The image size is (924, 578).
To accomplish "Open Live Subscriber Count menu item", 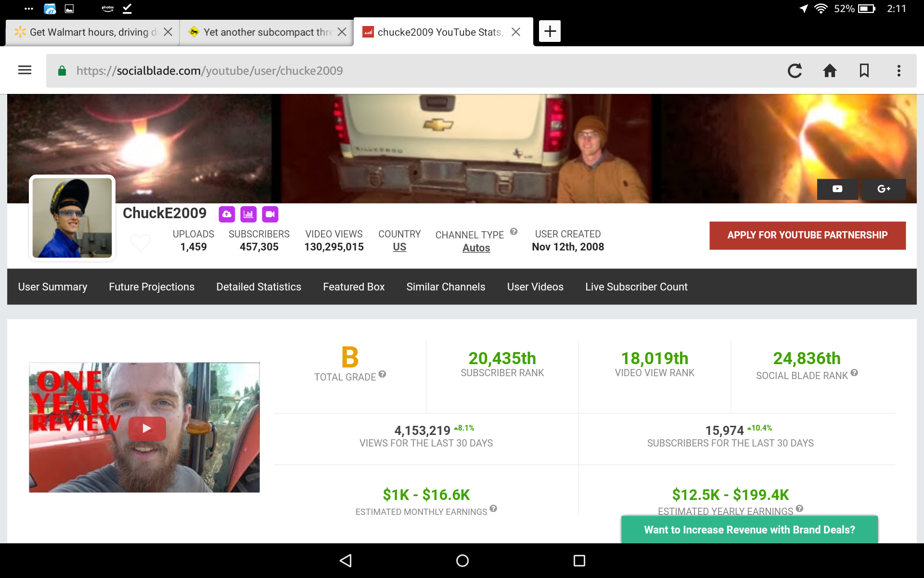I will coord(636,287).
